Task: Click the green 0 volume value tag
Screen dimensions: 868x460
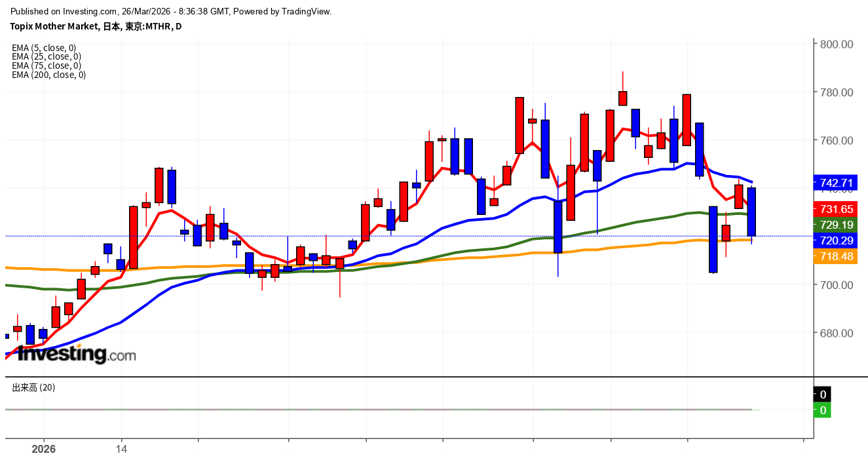Action: [822, 411]
